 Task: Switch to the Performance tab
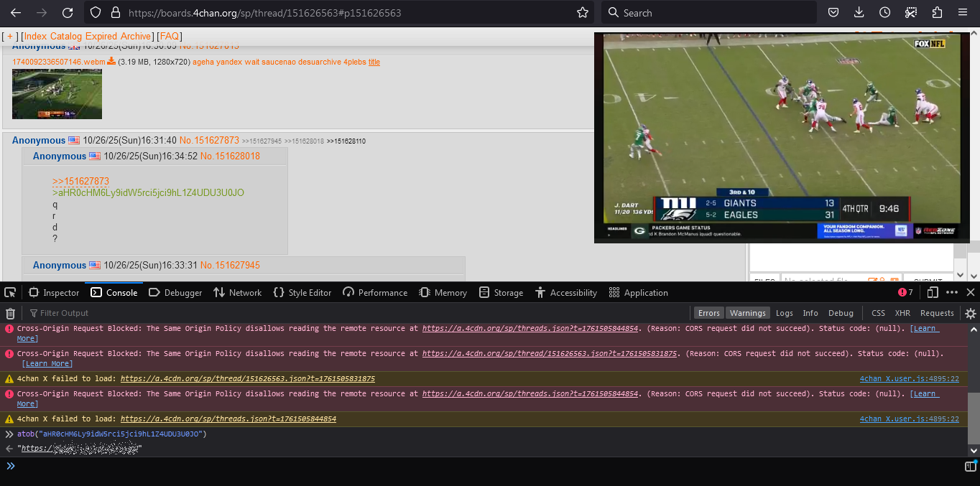click(375, 292)
